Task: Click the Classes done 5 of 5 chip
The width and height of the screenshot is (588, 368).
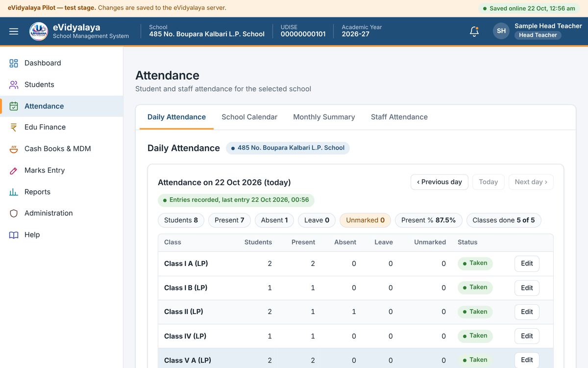Action: coord(504,220)
